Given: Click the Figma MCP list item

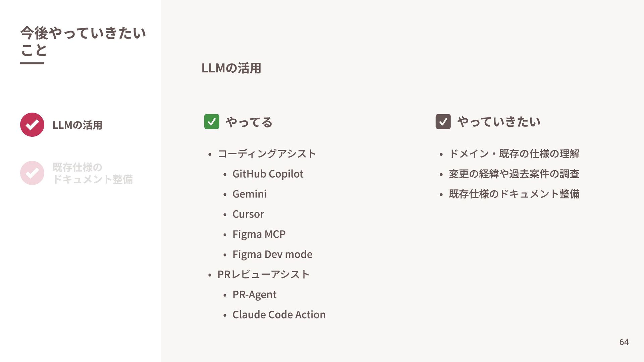Looking at the screenshot, I should (259, 234).
